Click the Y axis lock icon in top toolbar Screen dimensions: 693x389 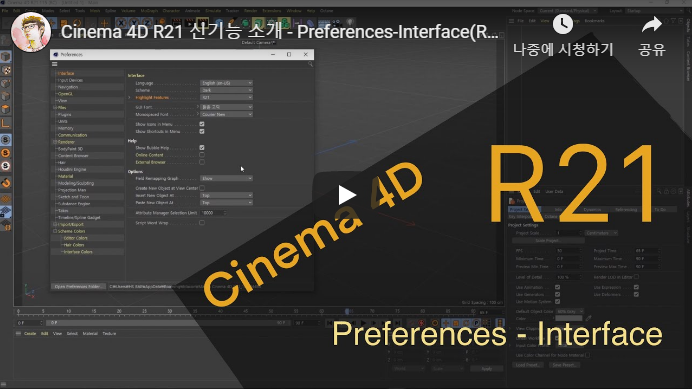134,23
